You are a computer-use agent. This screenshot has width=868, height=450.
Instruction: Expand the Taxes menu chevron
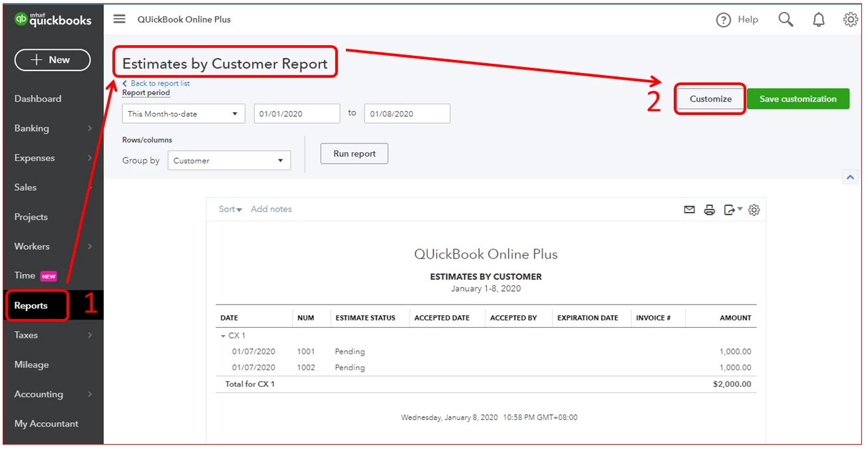[x=90, y=336]
